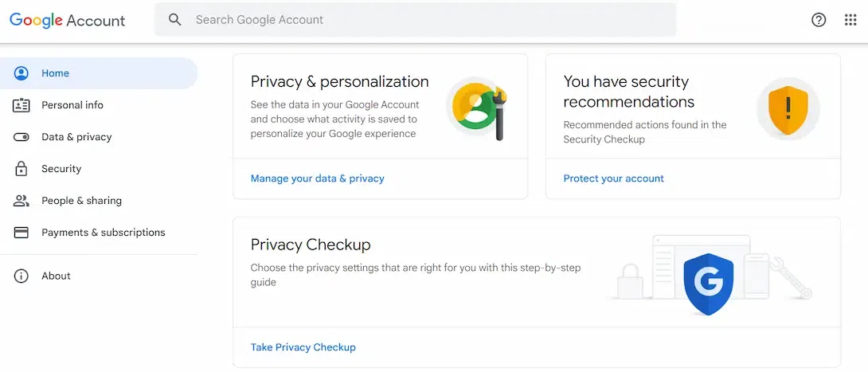Click the About info circle icon
The height and width of the screenshot is (372, 868).
tap(22, 276)
